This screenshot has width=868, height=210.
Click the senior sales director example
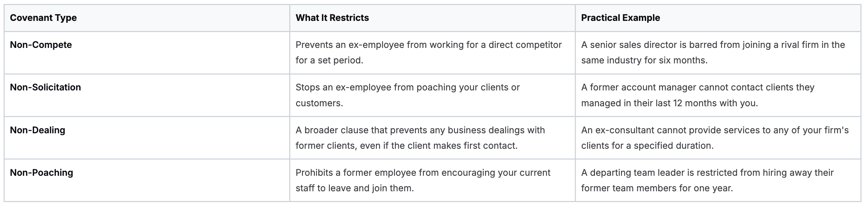click(713, 45)
